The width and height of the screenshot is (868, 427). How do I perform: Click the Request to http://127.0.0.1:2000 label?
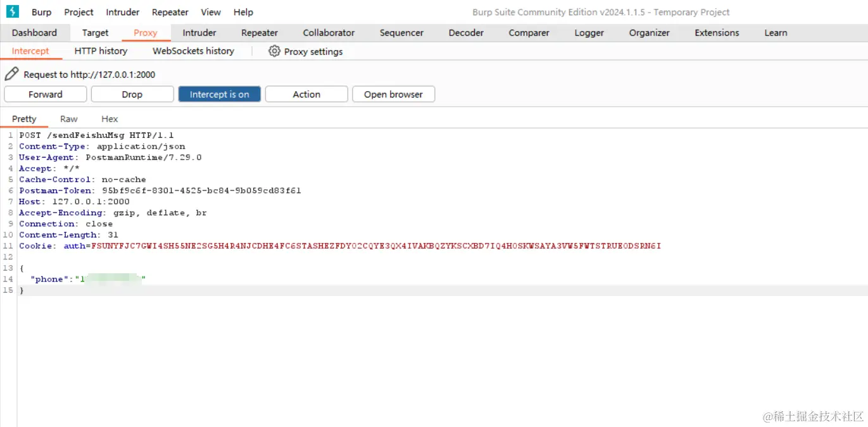click(89, 75)
